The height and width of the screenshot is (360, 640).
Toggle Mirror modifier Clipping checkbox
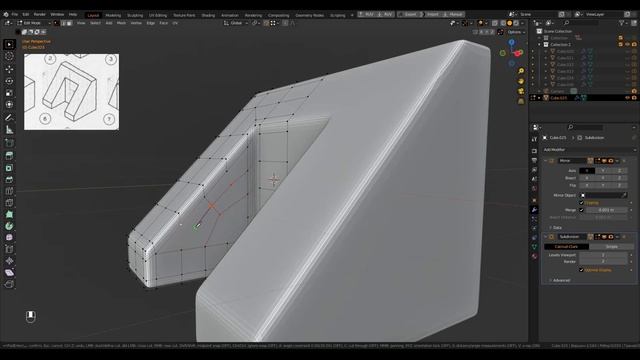[x=581, y=203]
